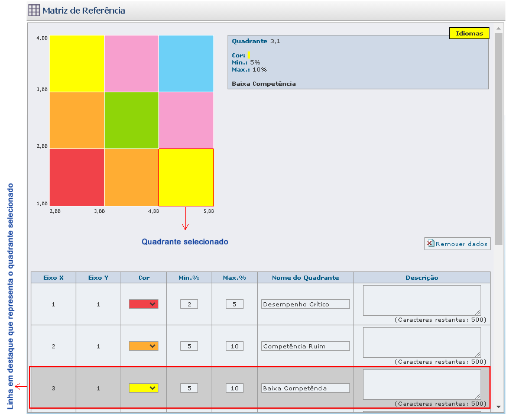Click the Competência Ruim name field
The height and width of the screenshot is (414, 532).
click(305, 346)
